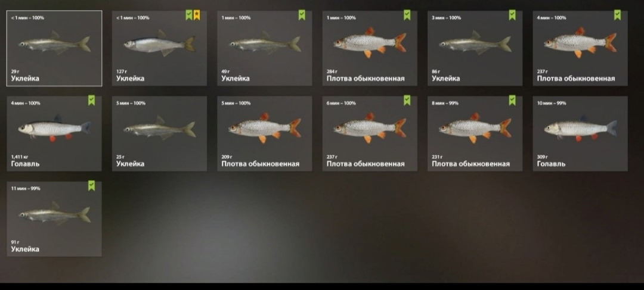644x290 pixels.
Task: Select the 309 г Голавль card
Action: pos(580,134)
